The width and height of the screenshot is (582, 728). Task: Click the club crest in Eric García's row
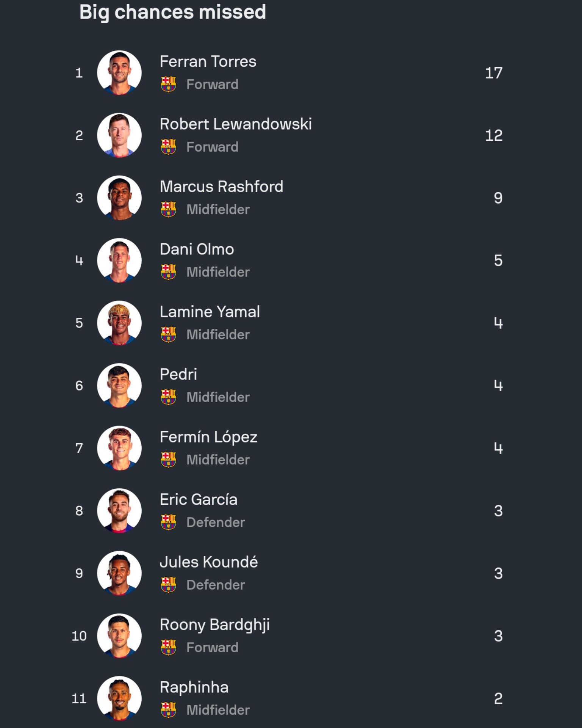pyautogui.click(x=168, y=522)
